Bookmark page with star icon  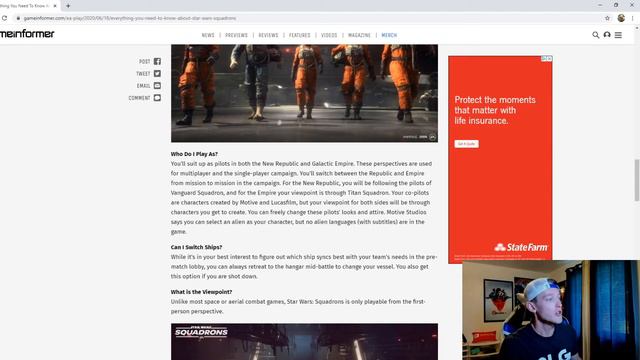607,18
